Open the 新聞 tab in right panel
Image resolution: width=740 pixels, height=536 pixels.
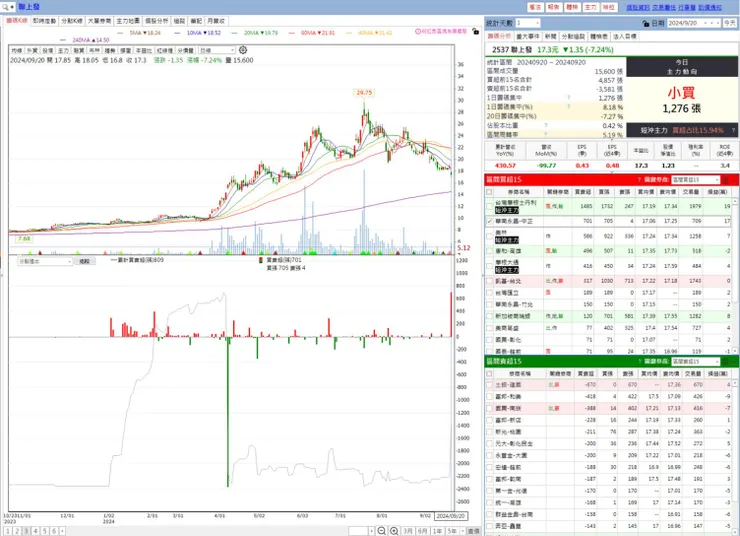tap(550, 36)
